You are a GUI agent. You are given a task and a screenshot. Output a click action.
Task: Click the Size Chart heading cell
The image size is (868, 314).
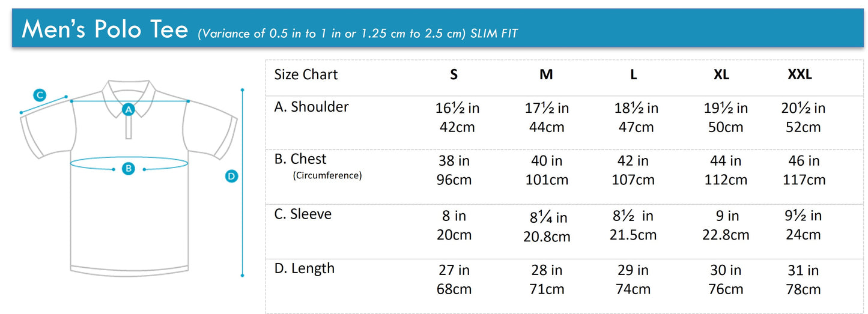[x=306, y=74]
